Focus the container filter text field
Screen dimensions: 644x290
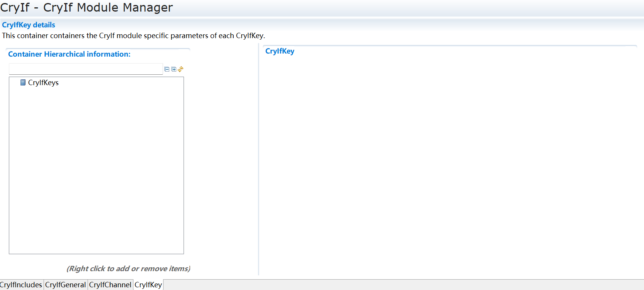click(x=86, y=69)
